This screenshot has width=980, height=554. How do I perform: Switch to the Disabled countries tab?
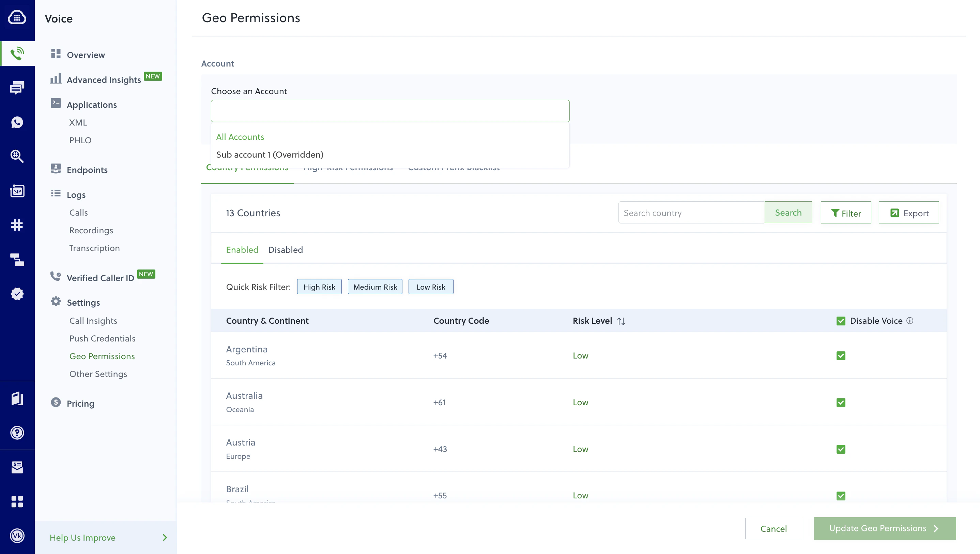coord(286,250)
